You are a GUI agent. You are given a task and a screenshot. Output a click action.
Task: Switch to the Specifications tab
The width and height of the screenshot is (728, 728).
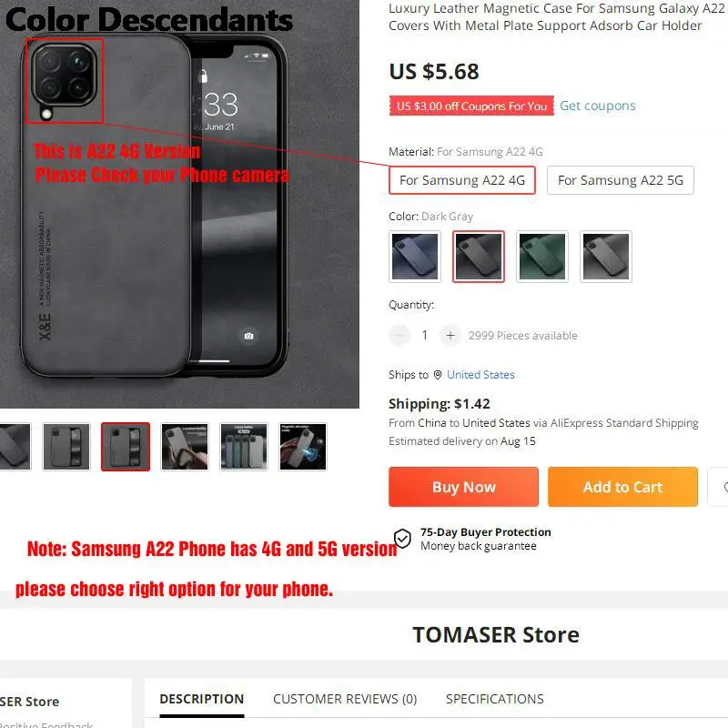(494, 699)
